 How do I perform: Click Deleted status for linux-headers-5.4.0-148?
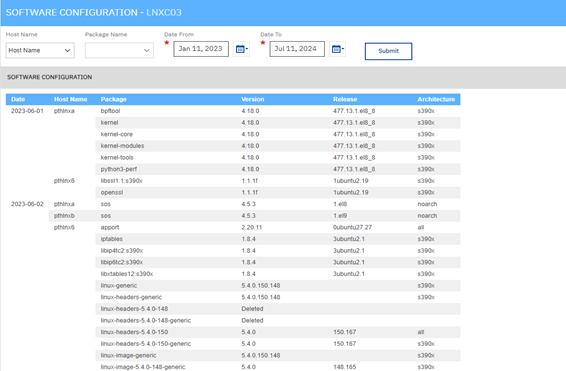pyautogui.click(x=252, y=309)
